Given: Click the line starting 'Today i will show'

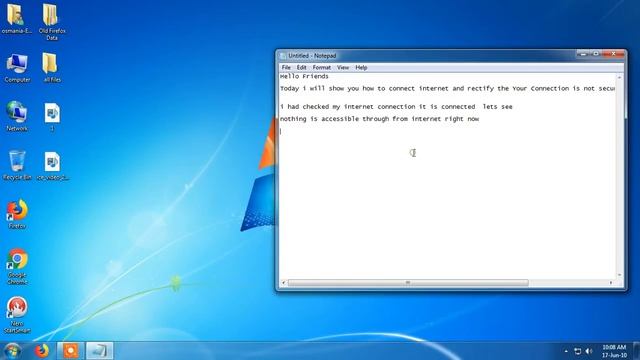Looking at the screenshot, I should [447, 89].
